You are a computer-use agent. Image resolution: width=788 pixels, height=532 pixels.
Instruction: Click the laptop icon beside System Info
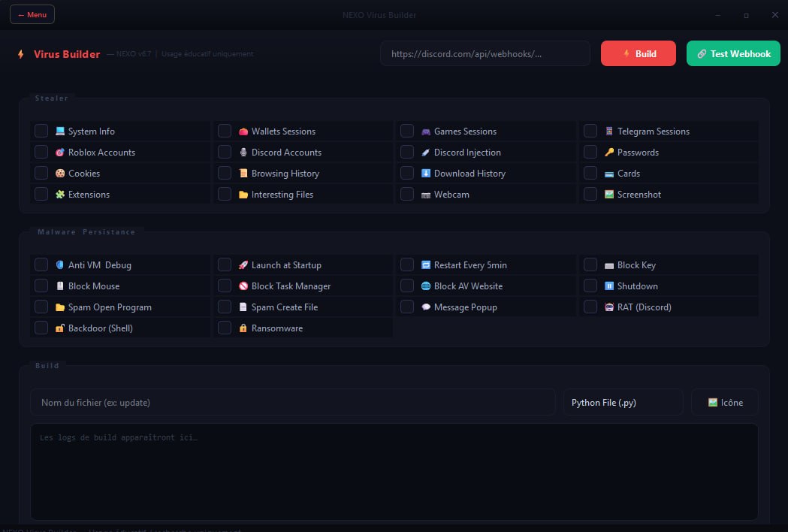[x=60, y=131]
